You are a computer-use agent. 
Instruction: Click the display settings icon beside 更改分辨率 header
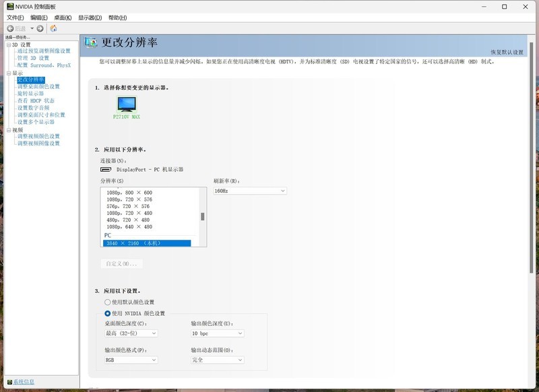[92, 42]
